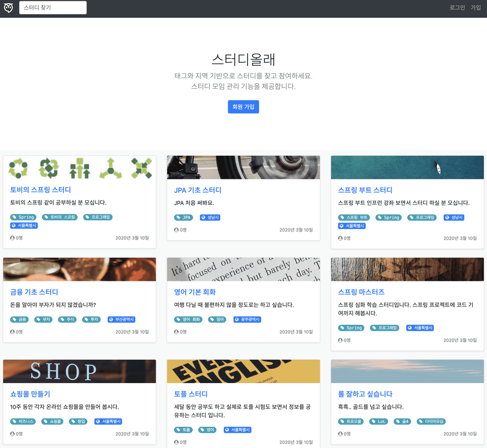The height and width of the screenshot is (448, 487).
Task: Click the green arrows banner on 토비의 스프링 스터디
Action: 80,167
